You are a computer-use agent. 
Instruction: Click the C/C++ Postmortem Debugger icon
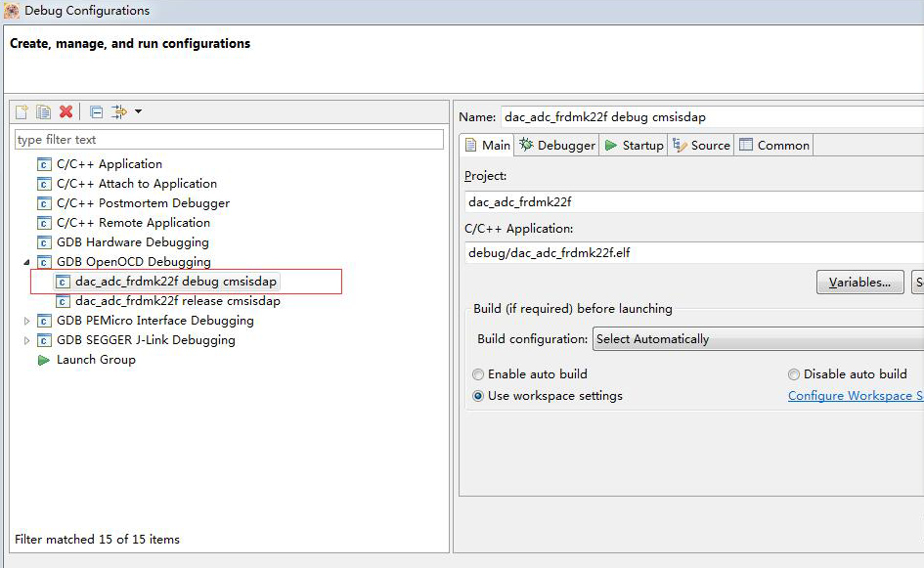[43, 203]
